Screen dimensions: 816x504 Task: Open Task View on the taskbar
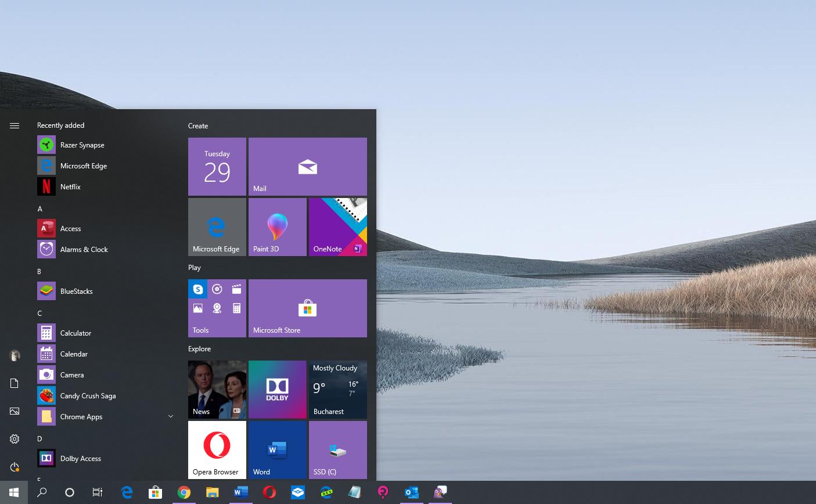[x=98, y=492]
